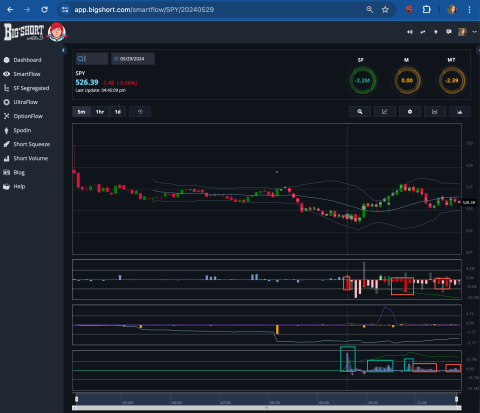Click the browser address bar URL
Viewport: 480px width, 413px height.
click(x=144, y=10)
